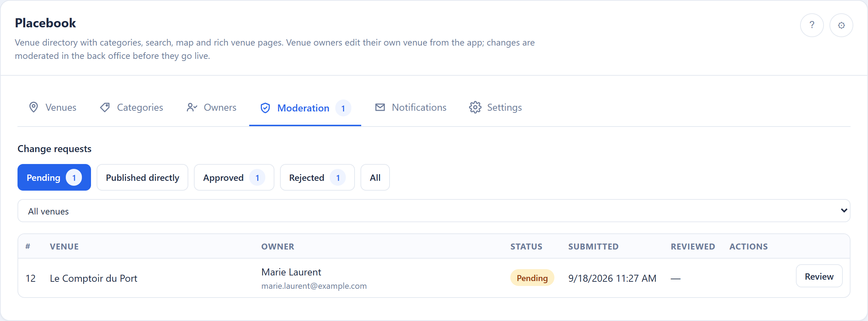Click the Moderation tab count badge
The image size is (868, 321).
click(343, 108)
